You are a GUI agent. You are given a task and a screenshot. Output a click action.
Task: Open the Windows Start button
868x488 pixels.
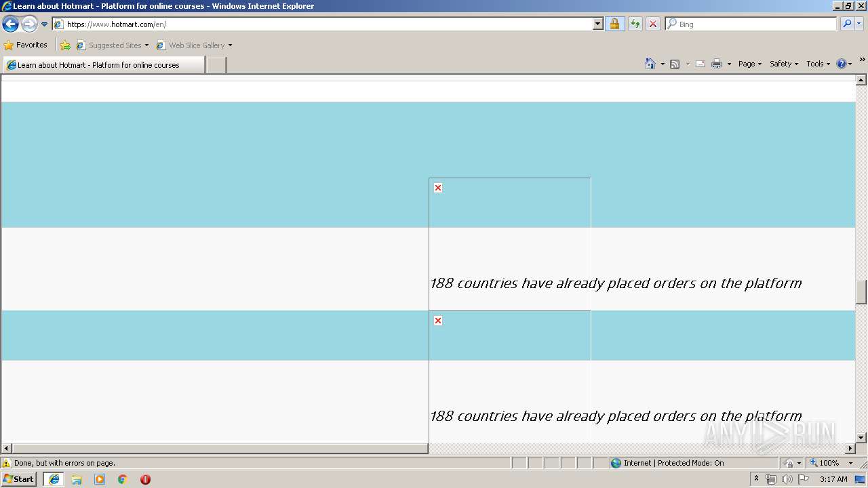point(18,479)
